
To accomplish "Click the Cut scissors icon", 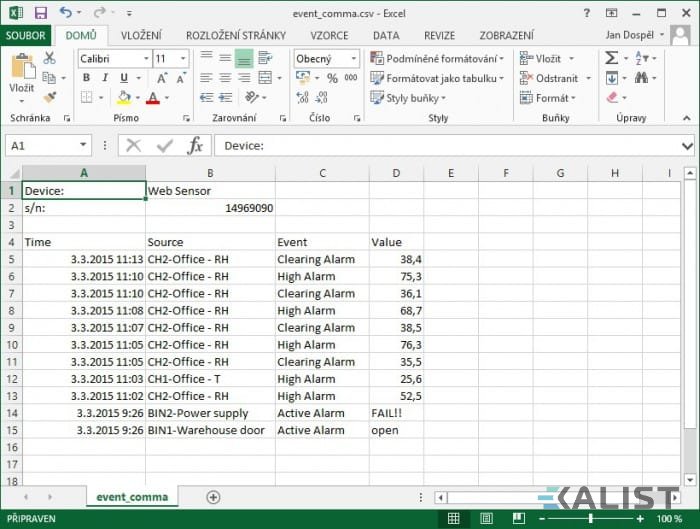I will (49, 58).
